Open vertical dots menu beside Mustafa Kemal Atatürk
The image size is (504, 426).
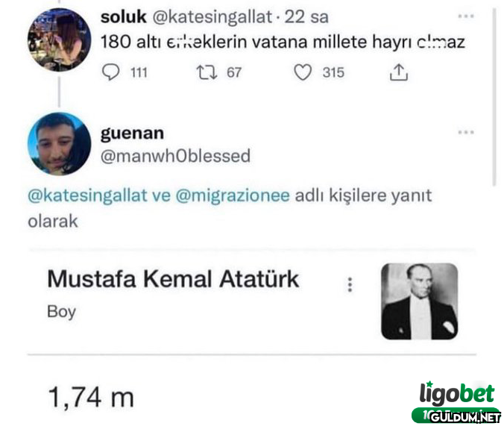(x=350, y=285)
